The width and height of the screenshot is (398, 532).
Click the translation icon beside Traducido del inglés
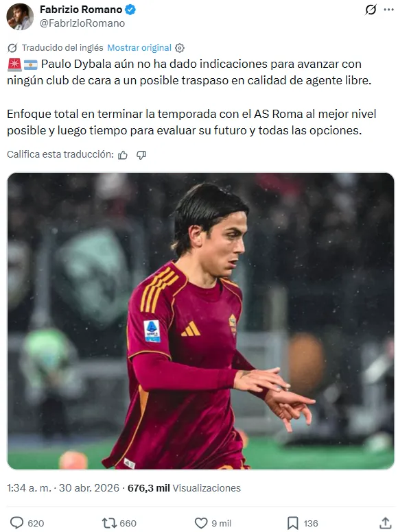12,48
